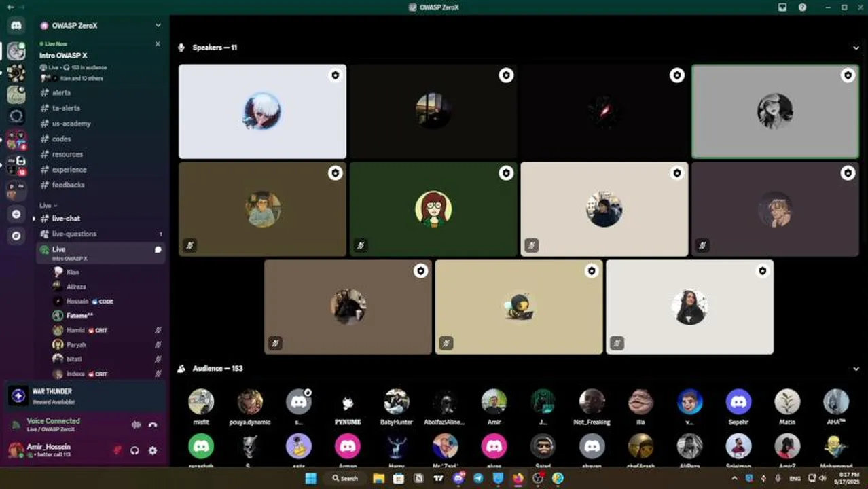This screenshot has width=868, height=489.
Task: Open TradingView icon in taskbar
Action: click(x=439, y=478)
